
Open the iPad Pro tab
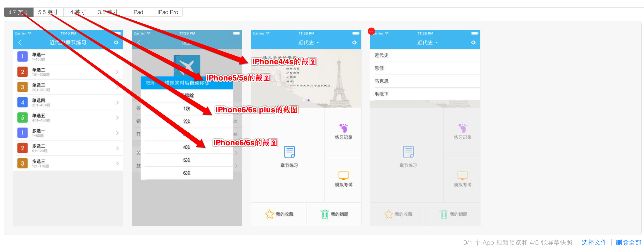[x=168, y=12]
